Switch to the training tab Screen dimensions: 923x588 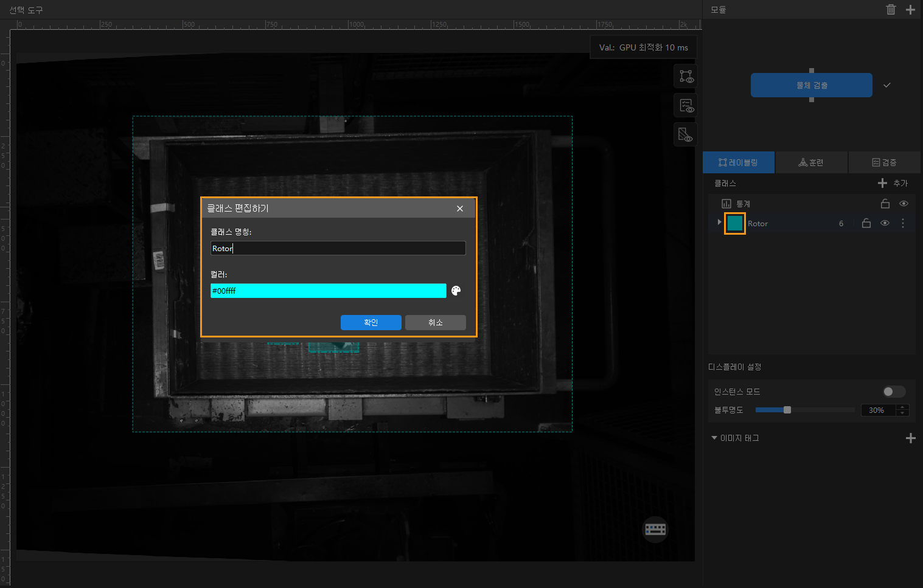[x=811, y=162]
